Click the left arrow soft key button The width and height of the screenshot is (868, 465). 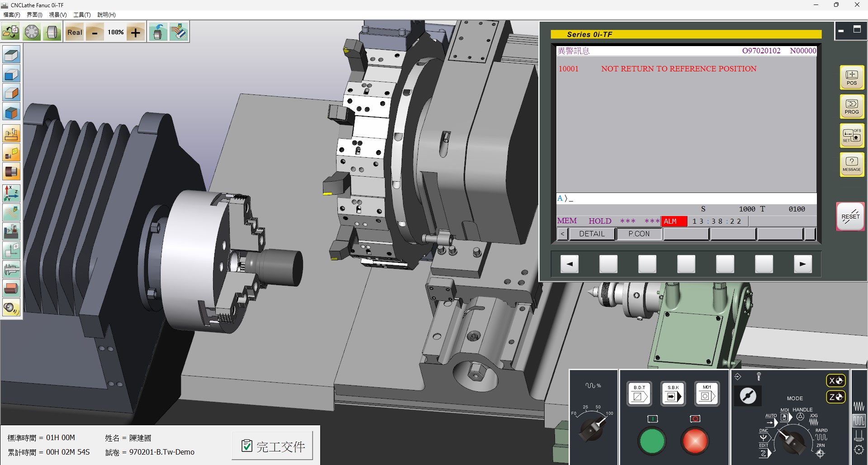coord(569,264)
